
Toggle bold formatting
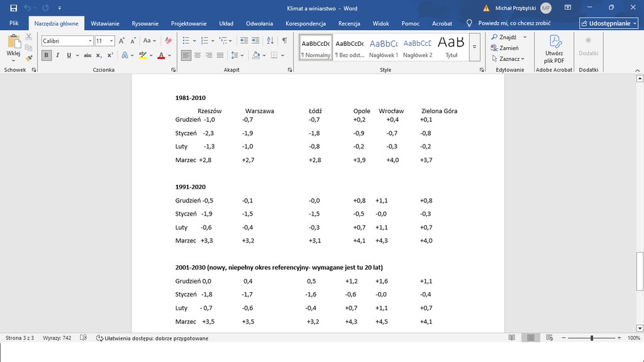(47, 55)
